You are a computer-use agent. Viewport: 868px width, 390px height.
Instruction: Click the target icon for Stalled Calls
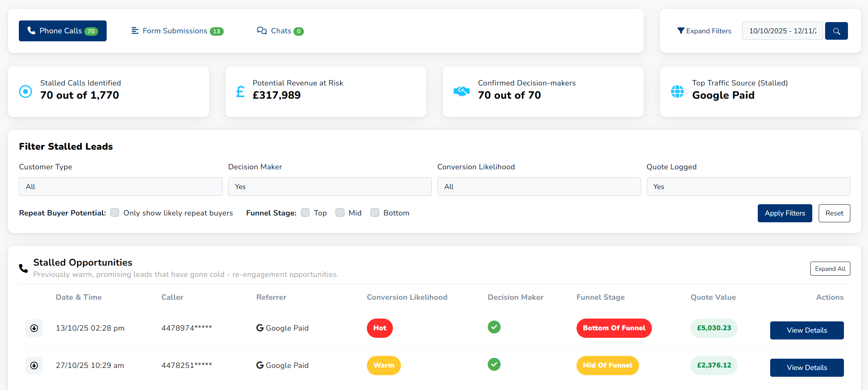pos(26,91)
